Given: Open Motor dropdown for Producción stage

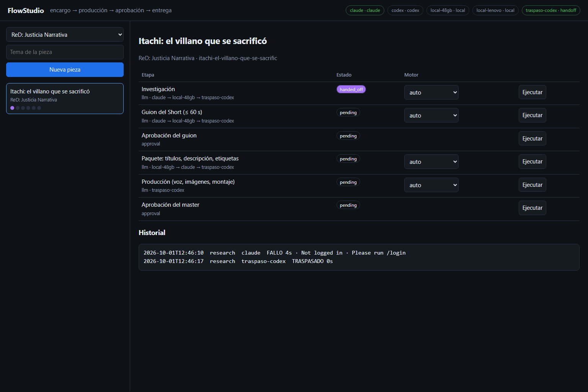Looking at the screenshot, I should tap(431, 185).
